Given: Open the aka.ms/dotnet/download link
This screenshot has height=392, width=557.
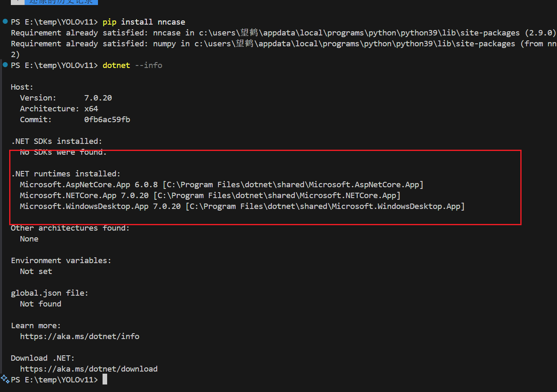Looking at the screenshot, I should [89, 369].
